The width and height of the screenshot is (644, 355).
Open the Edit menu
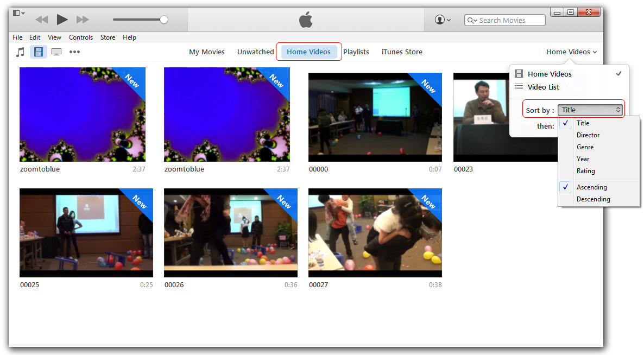pos(35,37)
